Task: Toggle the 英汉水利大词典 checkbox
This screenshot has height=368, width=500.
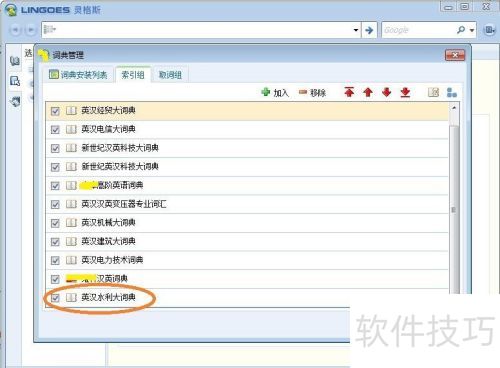Action: tap(55, 298)
